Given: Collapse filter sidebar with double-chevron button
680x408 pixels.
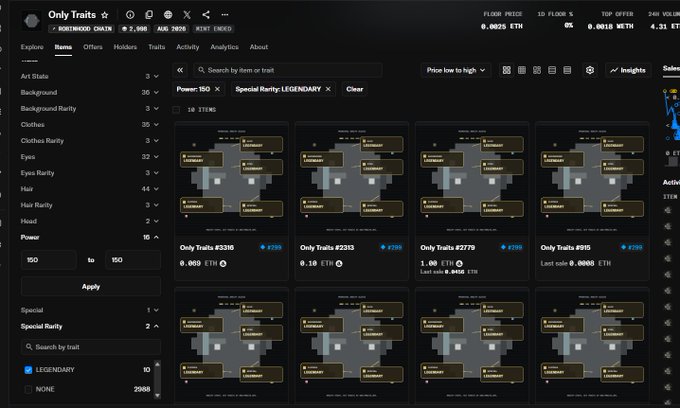Looking at the screenshot, I should 180,70.
